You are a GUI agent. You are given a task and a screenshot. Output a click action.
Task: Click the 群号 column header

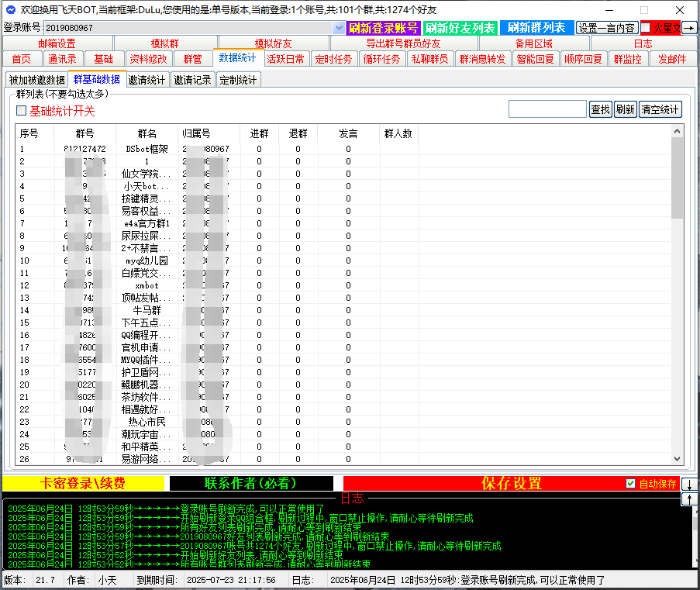[84, 133]
